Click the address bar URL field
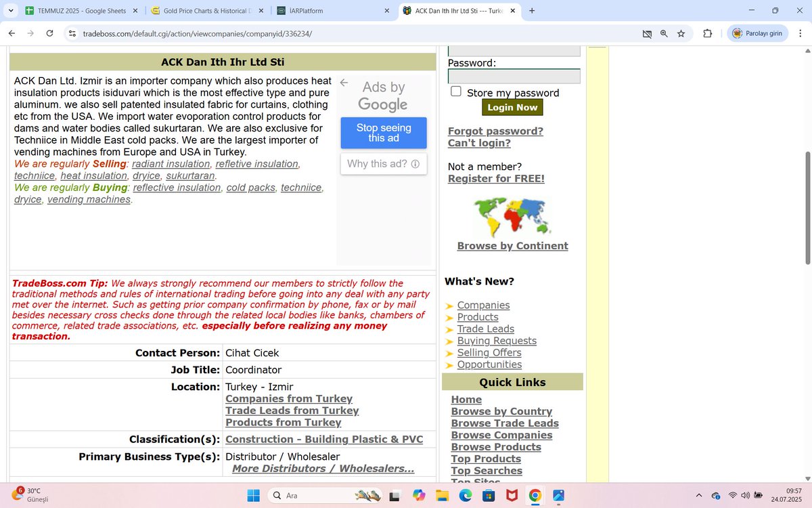 tap(359, 33)
